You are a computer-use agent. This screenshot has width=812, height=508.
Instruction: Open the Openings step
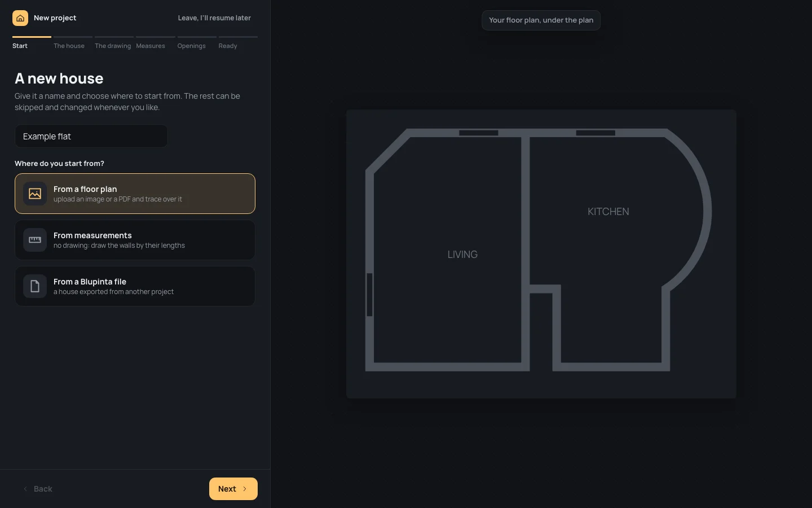pos(196,43)
